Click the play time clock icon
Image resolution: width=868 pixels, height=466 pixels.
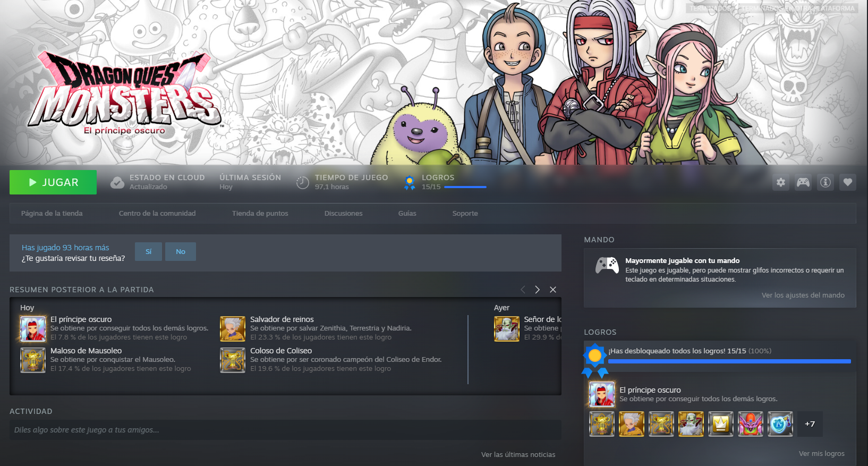pyautogui.click(x=302, y=182)
